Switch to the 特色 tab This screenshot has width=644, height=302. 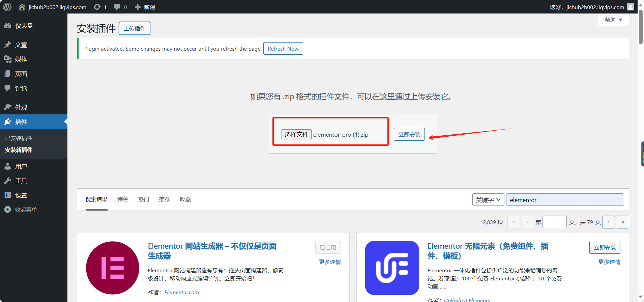click(x=123, y=199)
